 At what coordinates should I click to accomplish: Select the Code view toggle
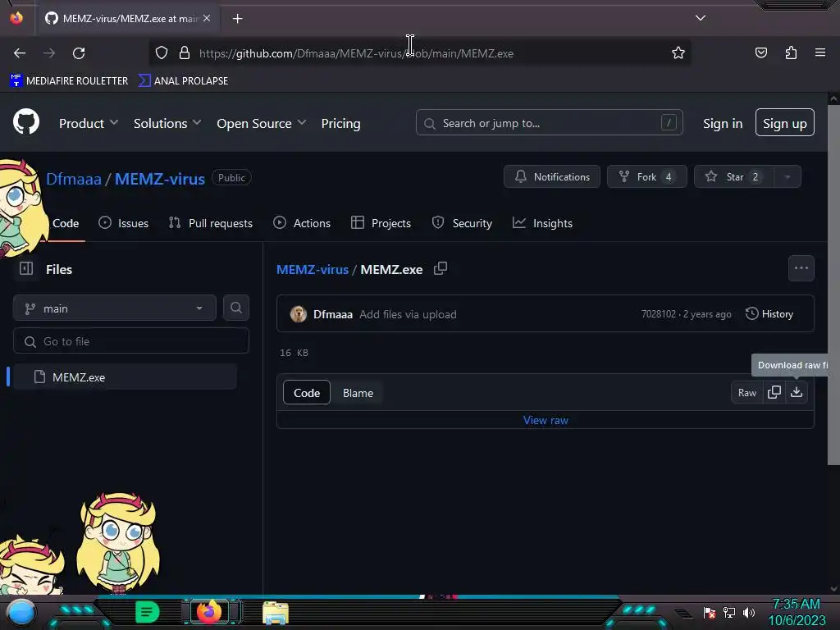pyautogui.click(x=307, y=393)
